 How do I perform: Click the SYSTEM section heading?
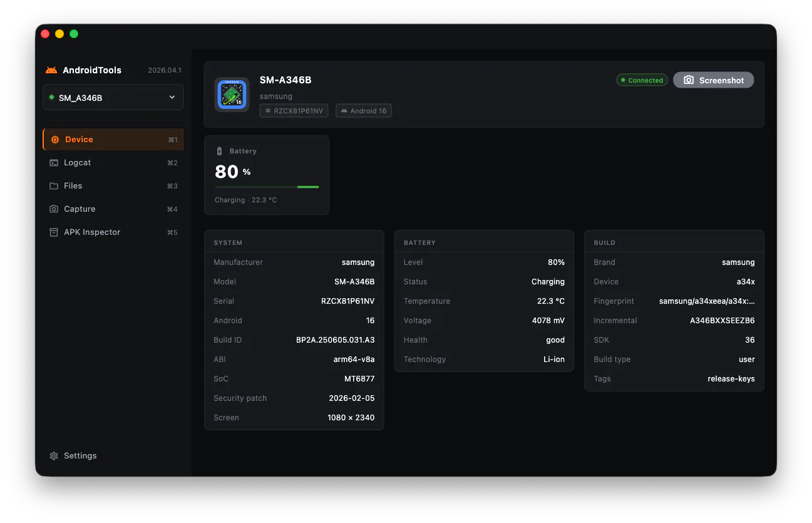(x=228, y=242)
